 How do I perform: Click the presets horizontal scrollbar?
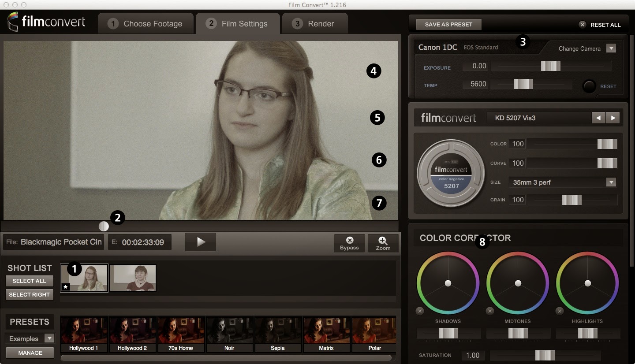[x=226, y=358]
